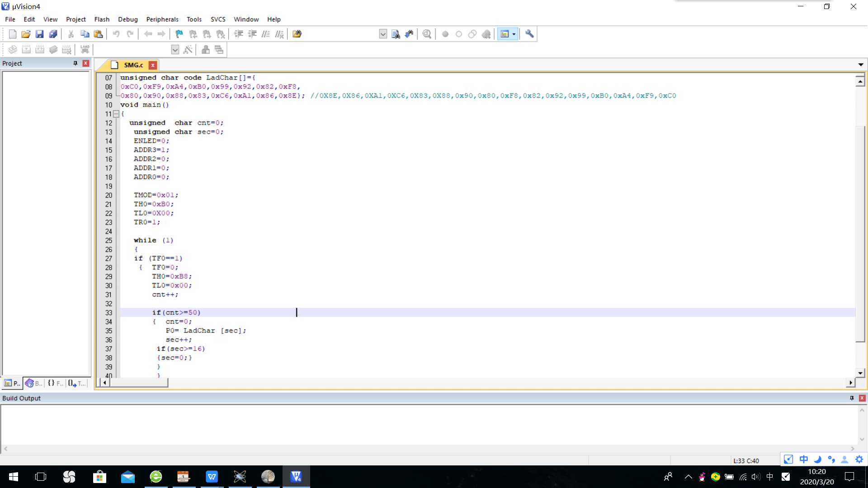Redo the last undone edit
The height and width of the screenshot is (488, 868).
[130, 34]
